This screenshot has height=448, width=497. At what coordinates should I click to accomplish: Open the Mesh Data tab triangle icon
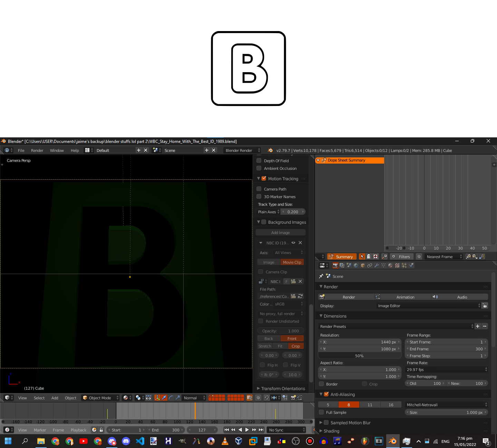point(383,265)
